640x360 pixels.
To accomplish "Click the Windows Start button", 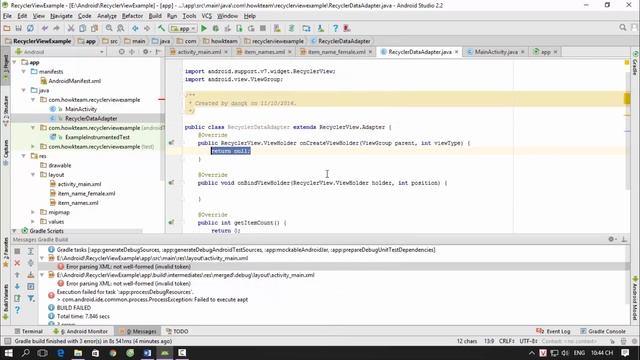I will click(8, 353).
